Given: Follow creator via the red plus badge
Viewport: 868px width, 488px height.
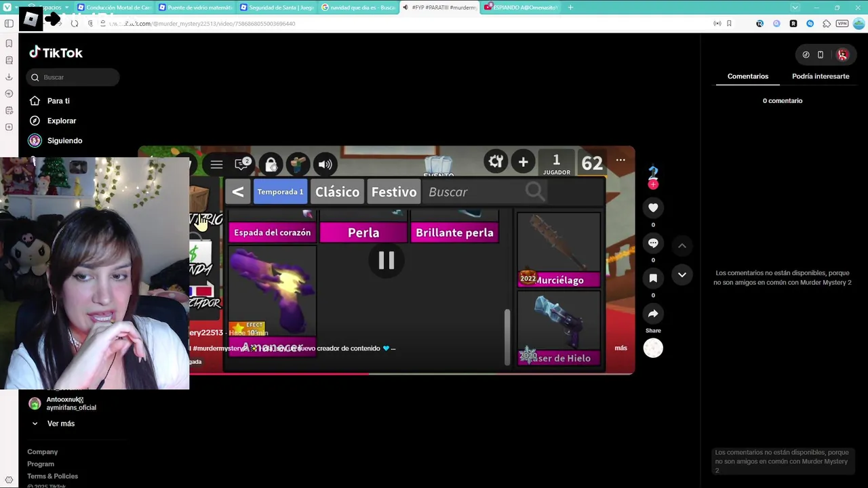Looking at the screenshot, I should 653,184.
